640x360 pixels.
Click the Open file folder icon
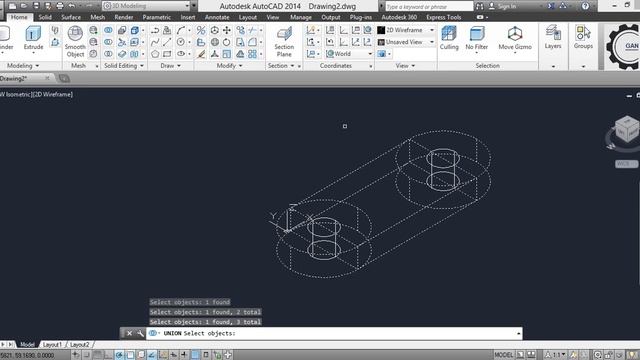[24, 6]
